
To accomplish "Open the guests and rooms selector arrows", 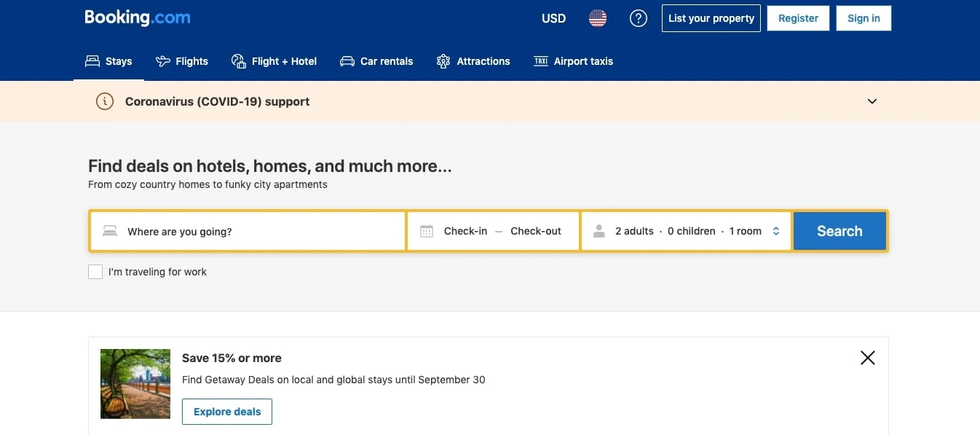I will pyautogui.click(x=776, y=231).
